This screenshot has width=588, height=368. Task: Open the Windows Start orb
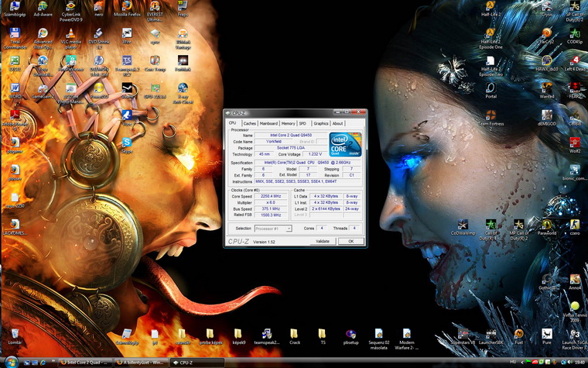(12, 362)
